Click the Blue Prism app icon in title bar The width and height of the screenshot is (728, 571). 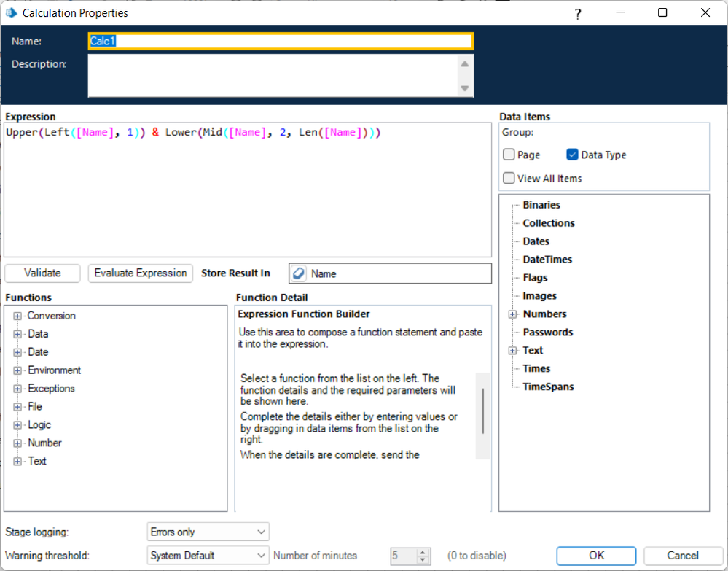(11, 13)
